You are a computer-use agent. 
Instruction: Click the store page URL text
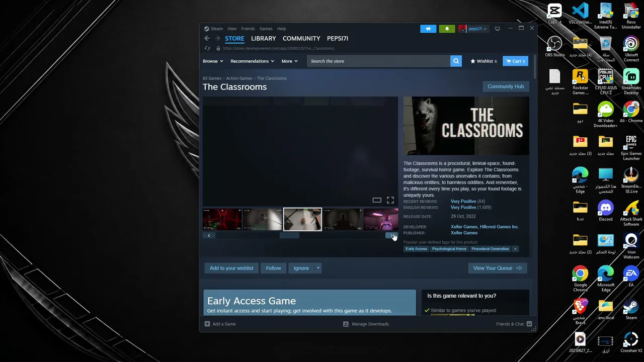pyautogui.click(x=279, y=48)
